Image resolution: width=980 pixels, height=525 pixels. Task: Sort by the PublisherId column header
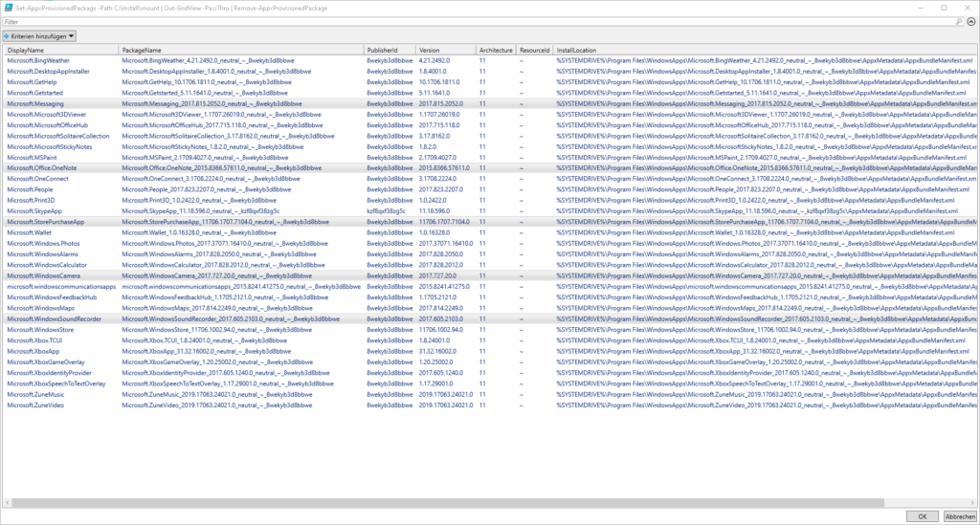pyautogui.click(x=390, y=50)
